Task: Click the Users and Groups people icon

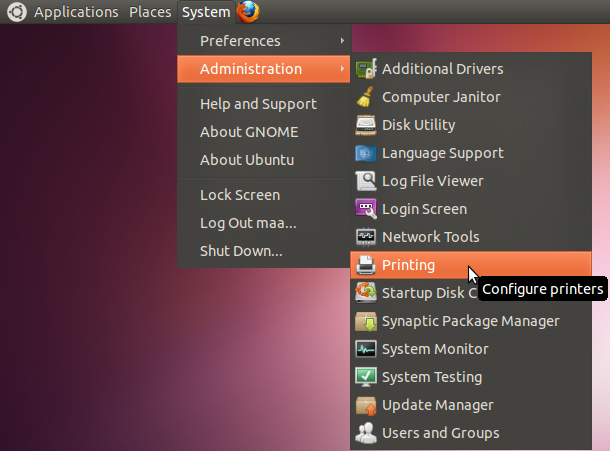Action: coord(366,433)
